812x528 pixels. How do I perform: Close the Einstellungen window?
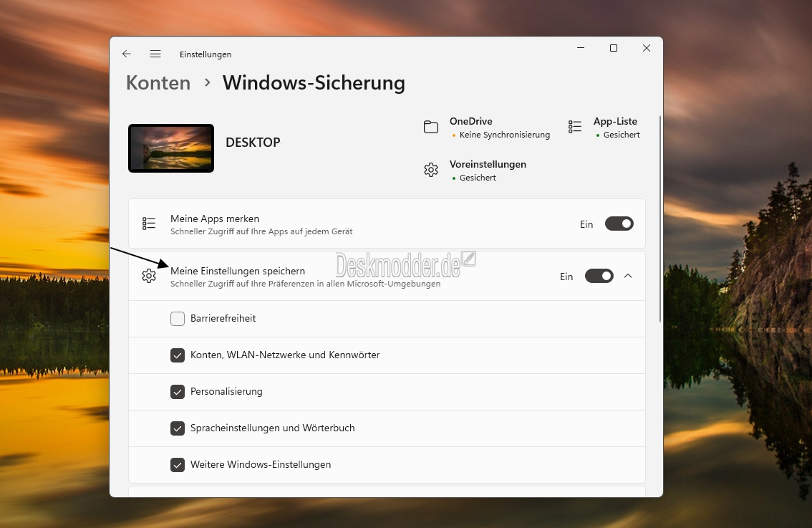coord(647,48)
